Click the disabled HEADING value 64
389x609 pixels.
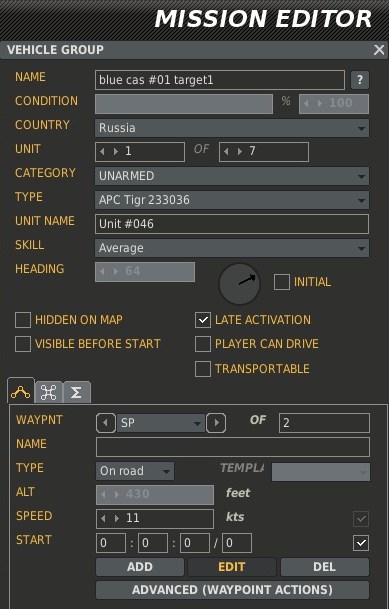click(145, 271)
